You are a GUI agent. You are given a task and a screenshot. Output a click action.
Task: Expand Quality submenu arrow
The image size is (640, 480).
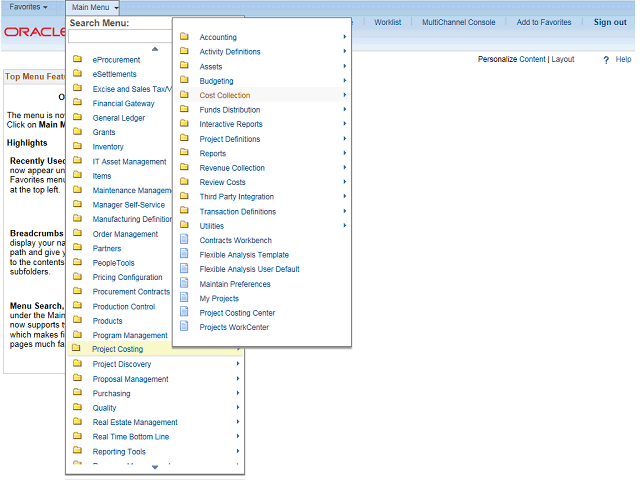click(x=238, y=407)
